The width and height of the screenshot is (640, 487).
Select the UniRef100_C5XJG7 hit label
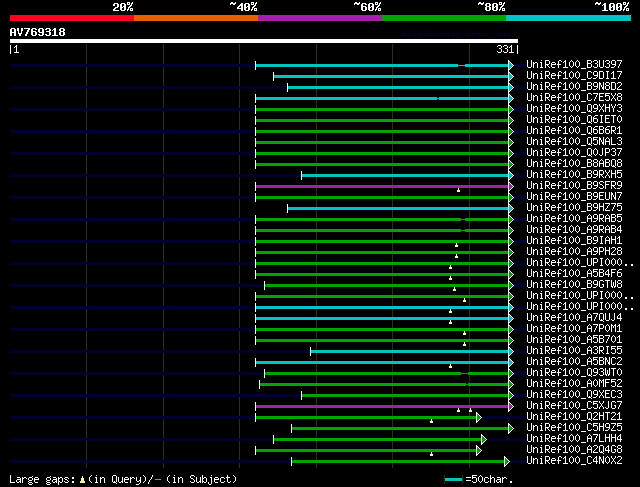click(x=573, y=406)
